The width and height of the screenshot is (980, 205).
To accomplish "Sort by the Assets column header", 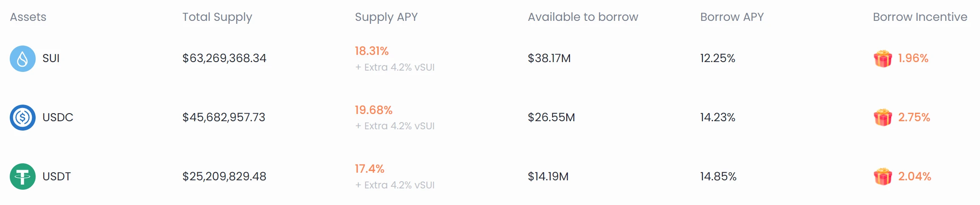I will 28,17.
